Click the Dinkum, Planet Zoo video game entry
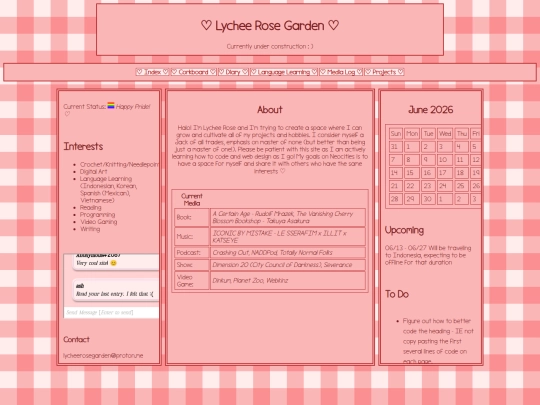Viewport: 540px width, 405px height. pyautogui.click(x=288, y=280)
